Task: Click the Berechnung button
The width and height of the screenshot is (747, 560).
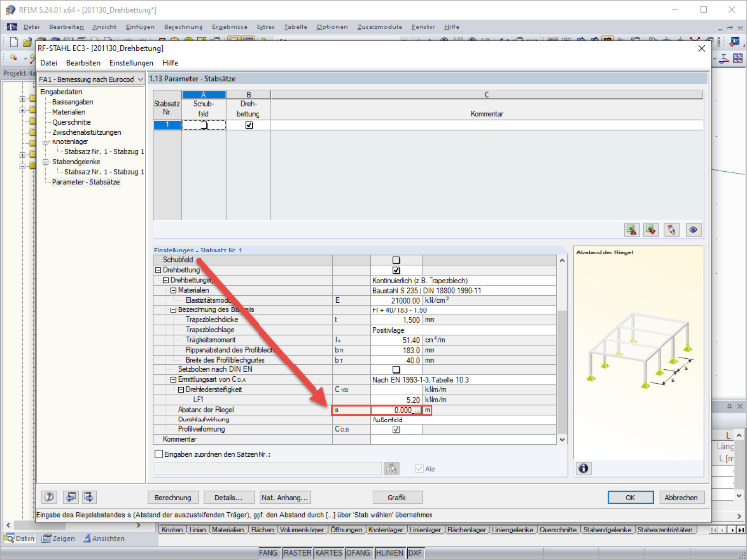Action: (x=173, y=497)
